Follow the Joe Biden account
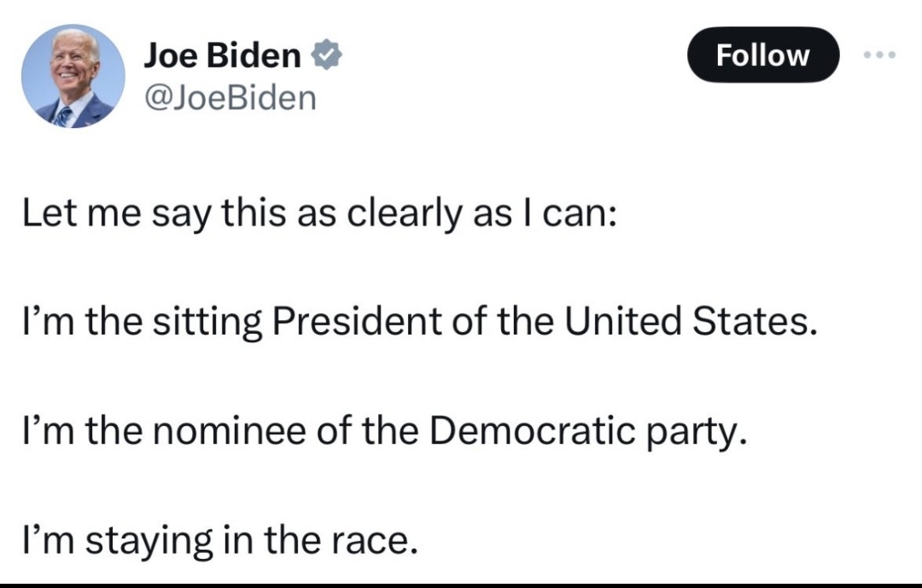The image size is (922, 588). click(x=763, y=55)
